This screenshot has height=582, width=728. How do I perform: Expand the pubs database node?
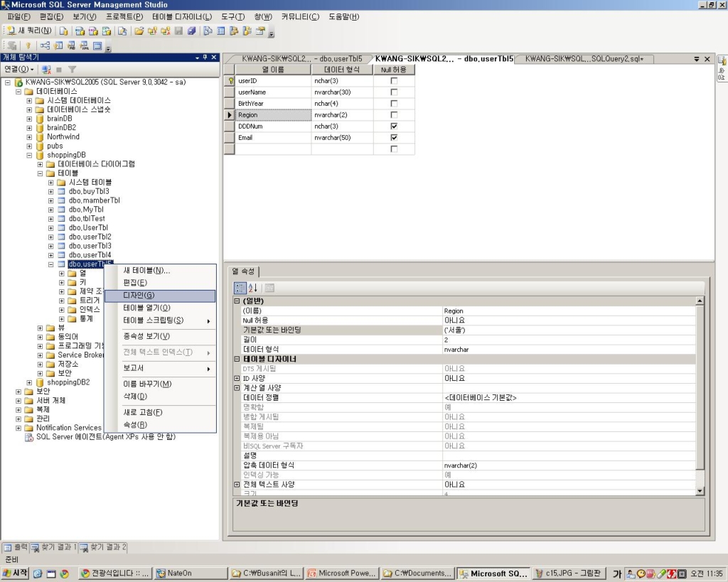[29, 146]
